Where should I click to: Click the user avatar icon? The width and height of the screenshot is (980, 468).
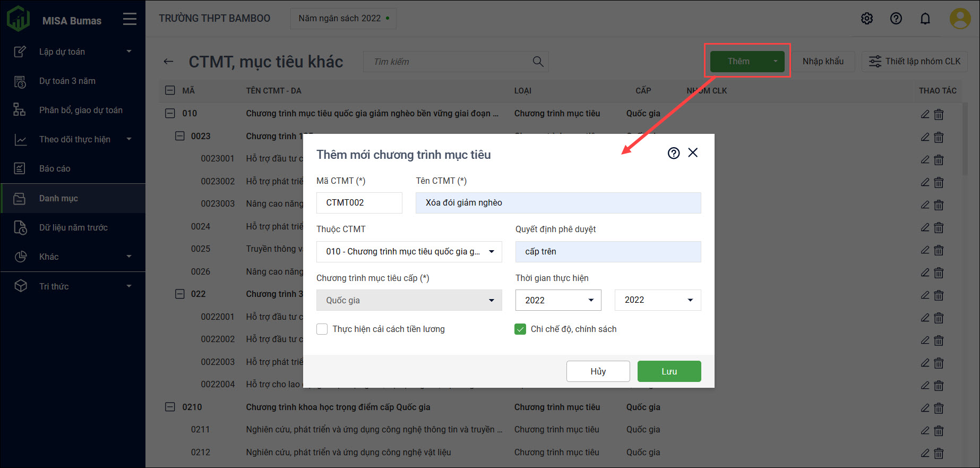click(959, 19)
